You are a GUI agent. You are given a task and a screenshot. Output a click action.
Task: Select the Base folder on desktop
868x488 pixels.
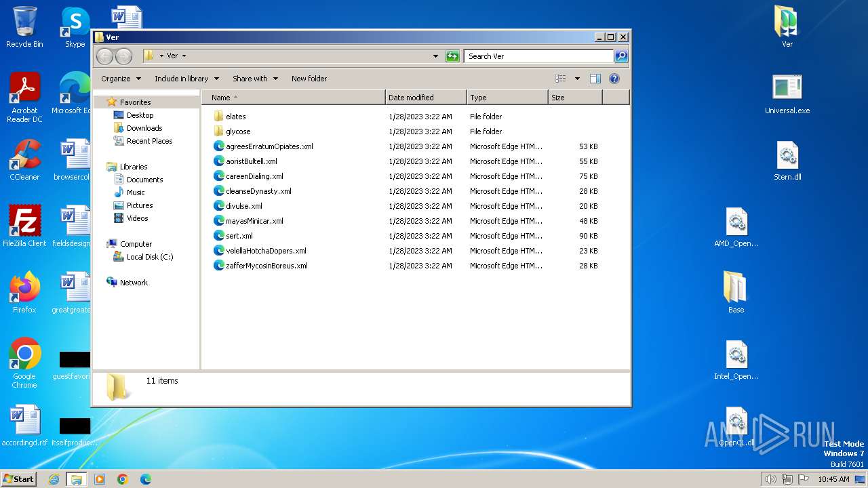coord(736,292)
